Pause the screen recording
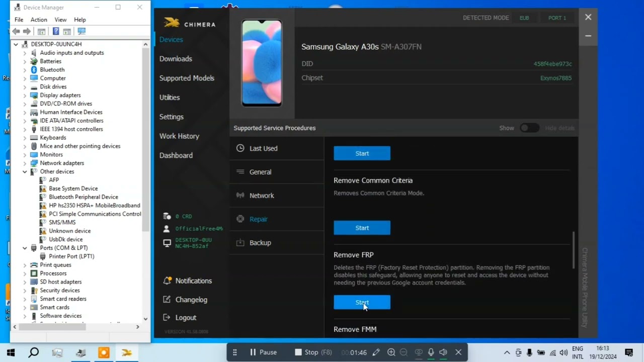Viewport: 644px width, 362px height. click(263, 352)
